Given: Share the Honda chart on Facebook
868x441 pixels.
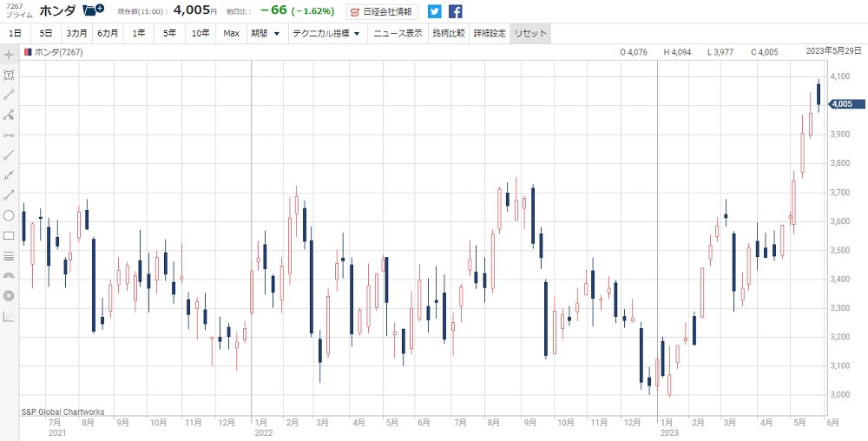Looking at the screenshot, I should [455, 11].
